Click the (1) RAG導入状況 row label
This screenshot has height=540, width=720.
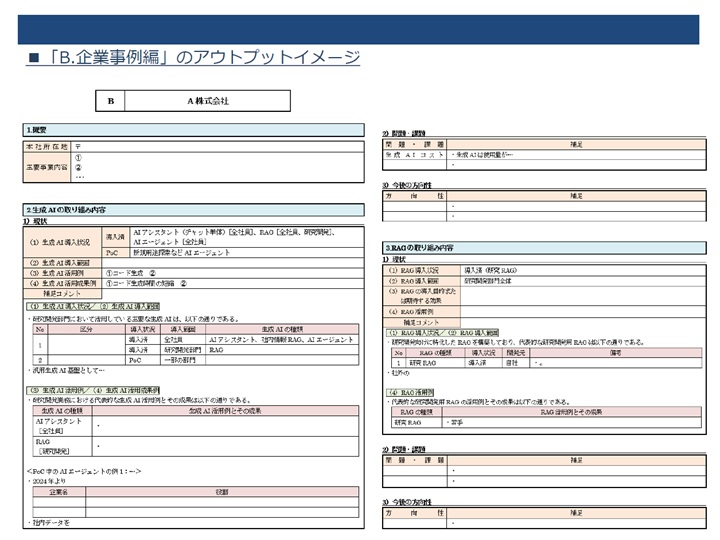click(x=422, y=270)
